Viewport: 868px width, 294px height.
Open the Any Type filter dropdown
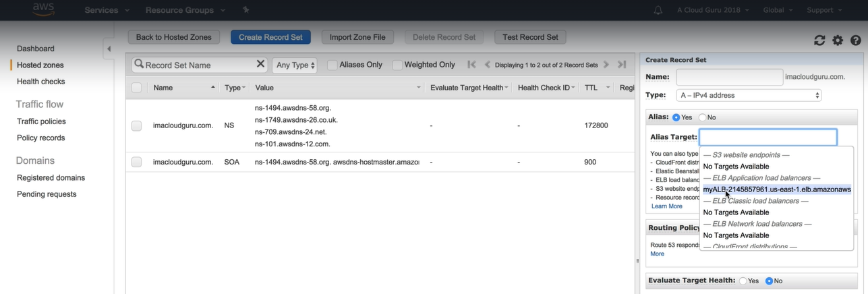pyautogui.click(x=295, y=65)
